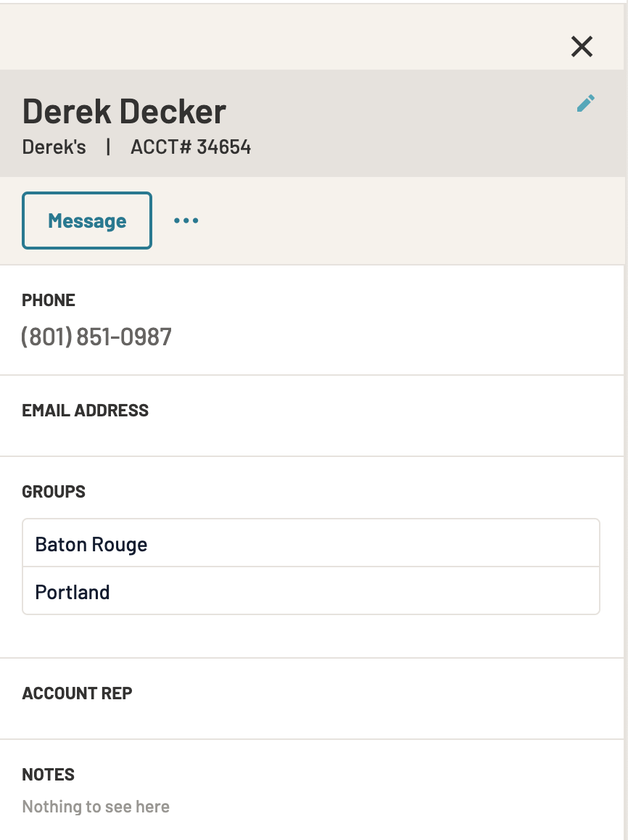The height and width of the screenshot is (840, 628).
Task: Send a message with the Message button
Action: (x=87, y=221)
